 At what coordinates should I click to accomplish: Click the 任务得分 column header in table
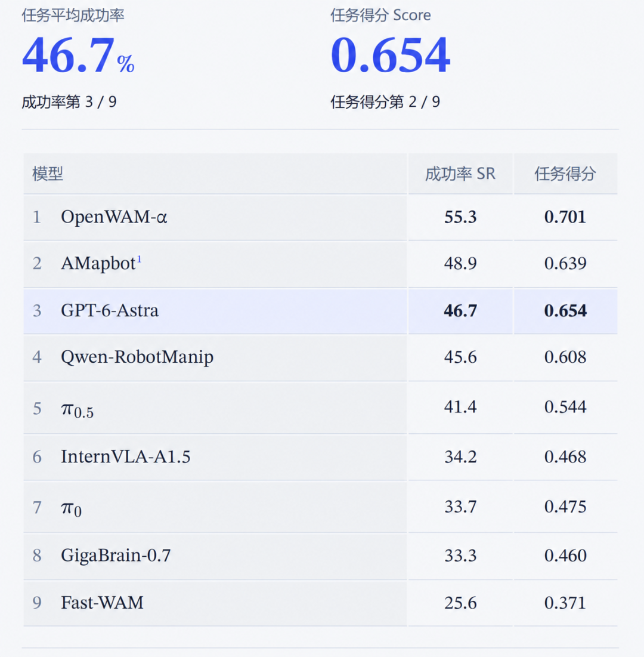point(565,174)
